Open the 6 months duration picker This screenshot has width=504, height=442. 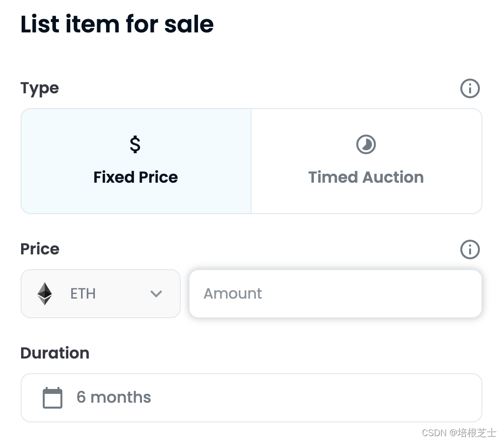pyautogui.click(x=251, y=398)
